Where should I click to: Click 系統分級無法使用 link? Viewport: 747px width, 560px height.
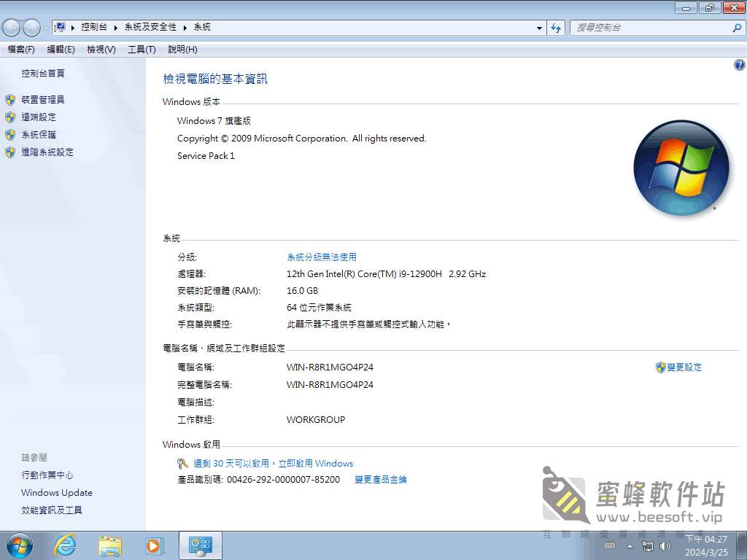click(322, 257)
